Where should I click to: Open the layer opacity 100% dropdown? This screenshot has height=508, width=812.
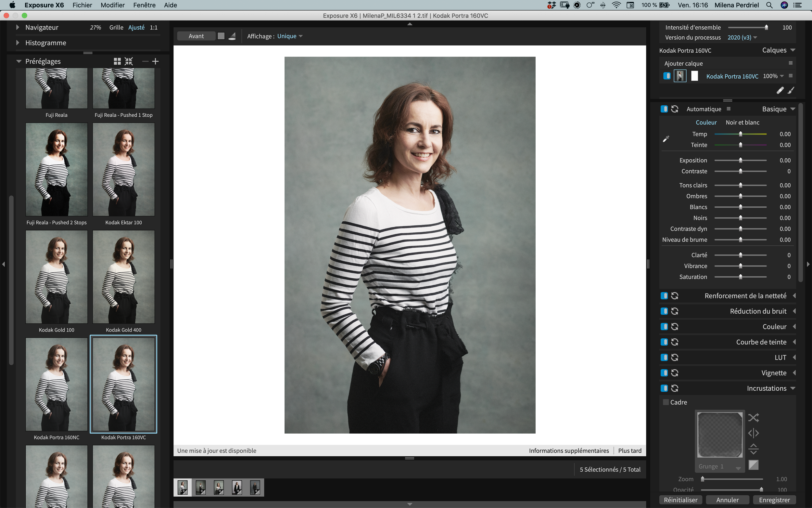pyautogui.click(x=773, y=76)
